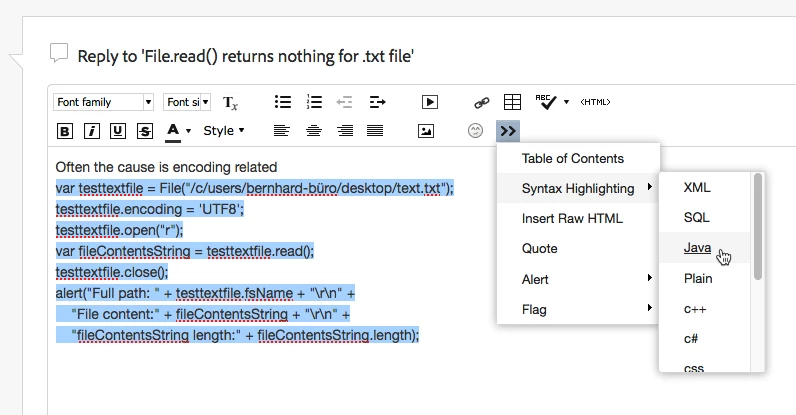Click the Outdent icon
Screen dimensions: 796x415
tap(344, 102)
